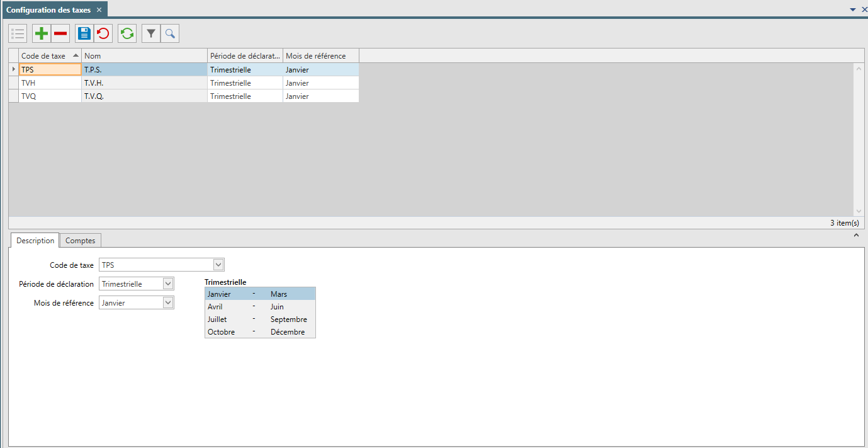The image size is (868, 448).
Task: Open the window list arrow at top right
Action: pos(853,9)
